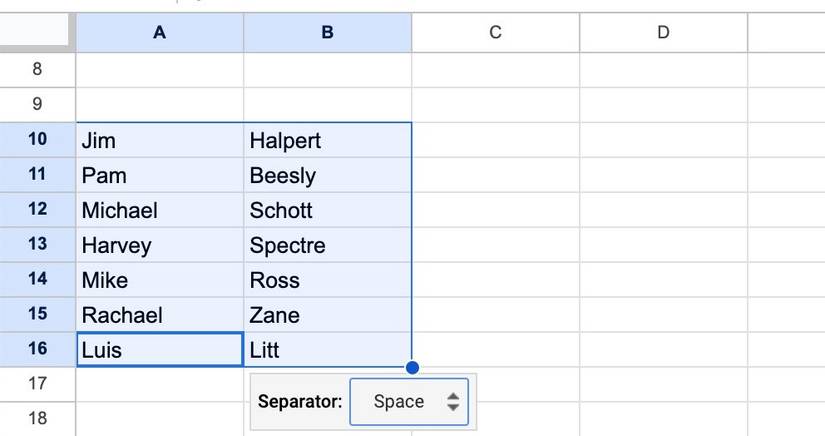Viewport: 825px width, 436px height.
Task: Click the cell containing Beesly
Action: coord(327,175)
